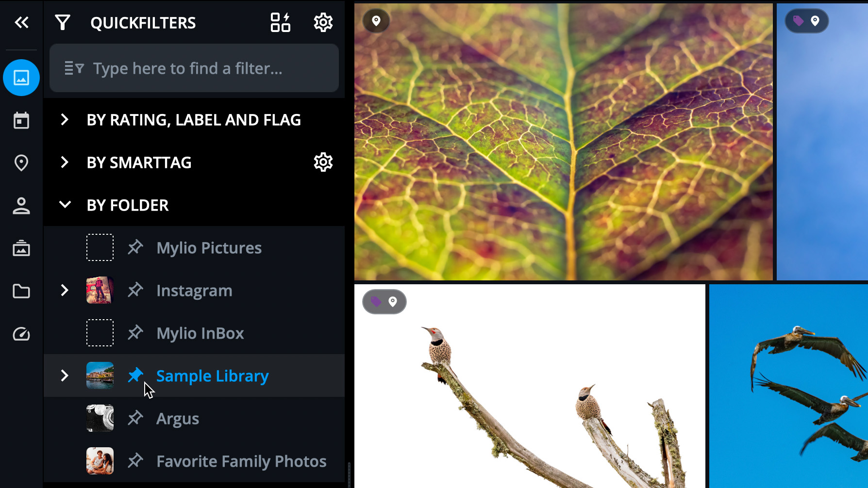Open QuickFilters settings gear
The image size is (868, 488).
[x=323, y=22]
